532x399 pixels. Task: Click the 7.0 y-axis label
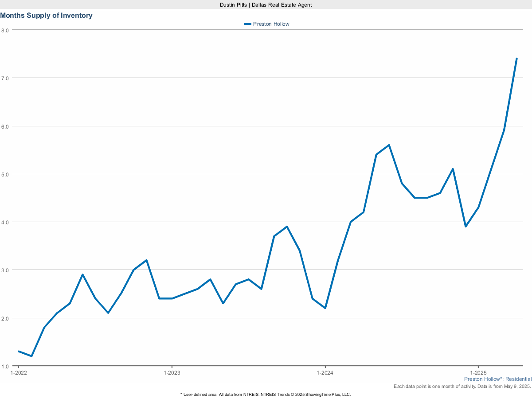5,78
